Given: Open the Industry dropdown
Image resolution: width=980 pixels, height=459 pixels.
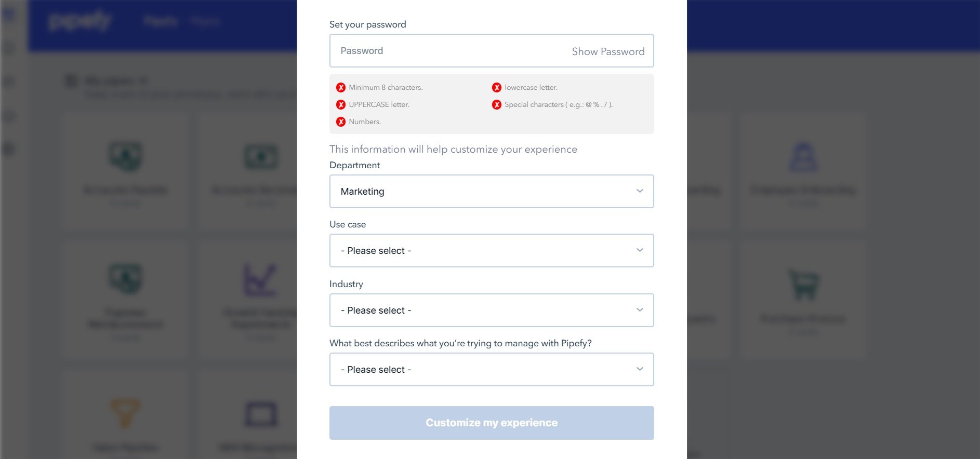Looking at the screenshot, I should [x=492, y=310].
